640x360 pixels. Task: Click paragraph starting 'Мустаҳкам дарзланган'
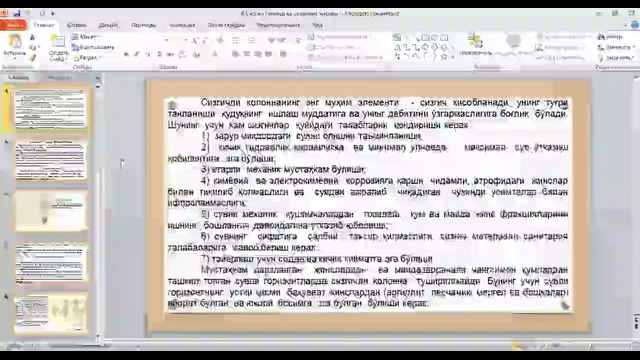pyautogui.click(x=368, y=287)
